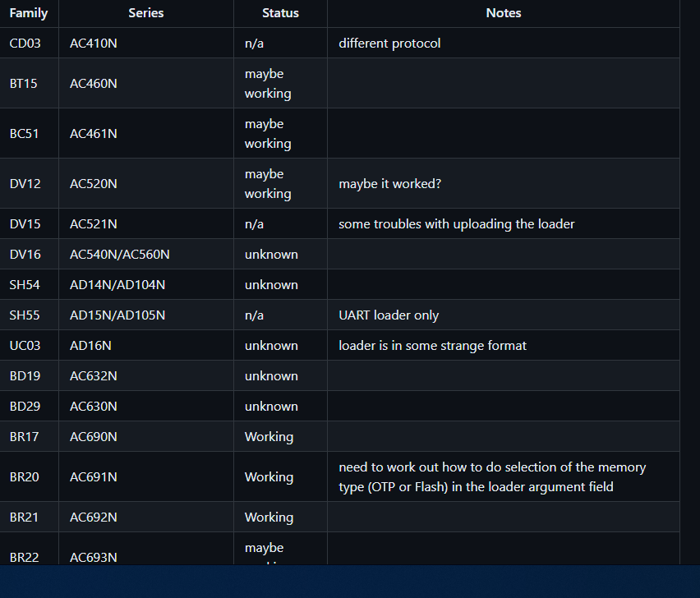Click the Status column header

(280, 13)
